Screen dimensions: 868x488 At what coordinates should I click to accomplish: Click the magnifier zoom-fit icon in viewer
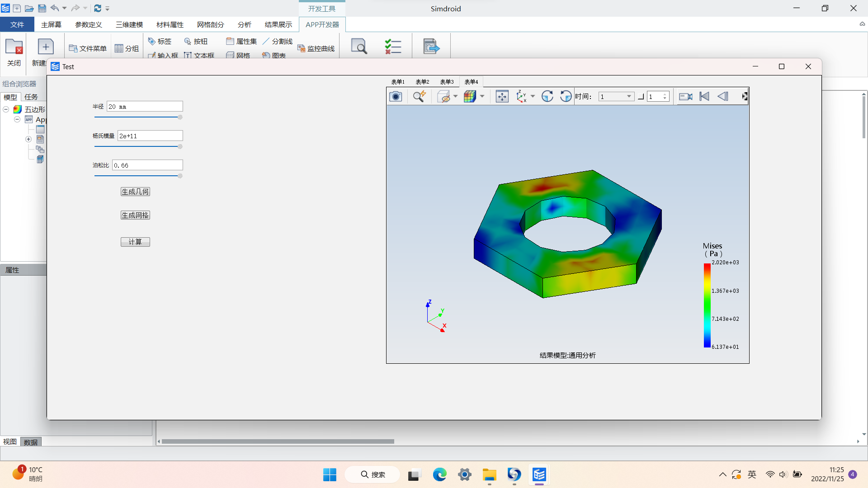(x=419, y=96)
